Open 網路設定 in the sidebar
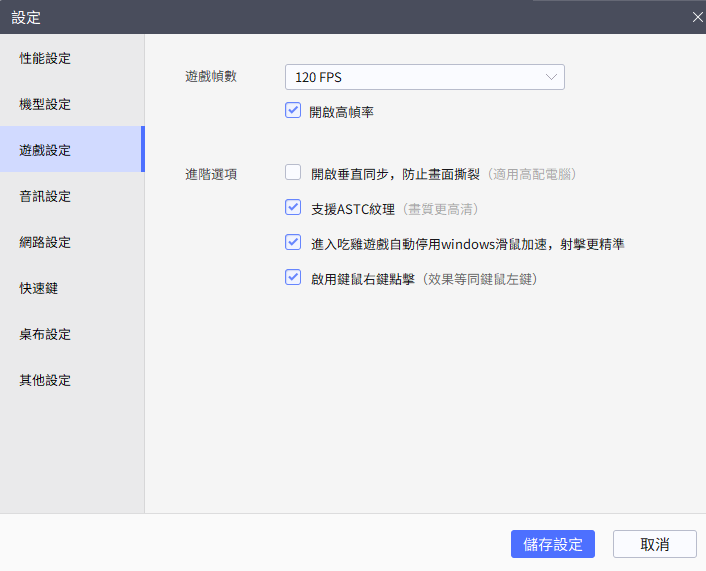Screen dimensions: 706x571 click(46, 242)
